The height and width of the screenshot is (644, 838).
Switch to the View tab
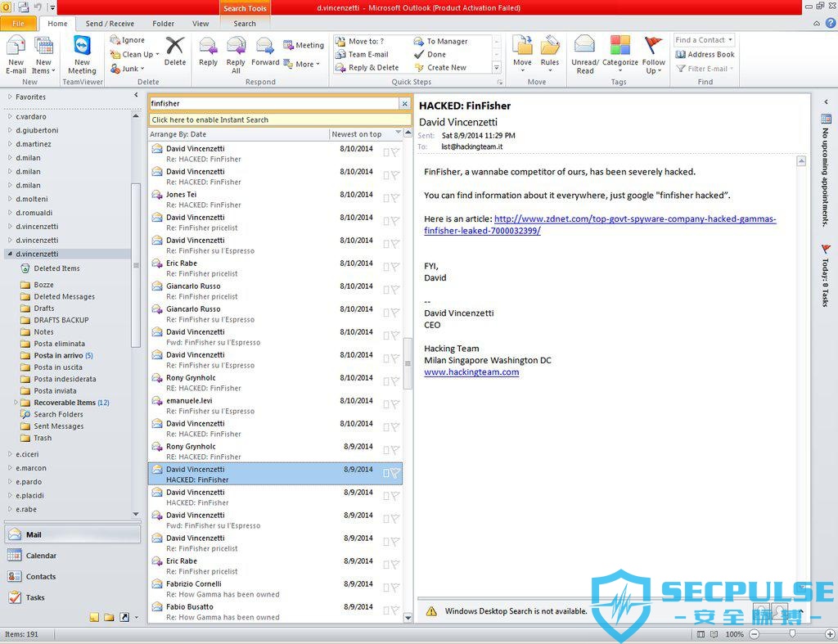coord(200,24)
